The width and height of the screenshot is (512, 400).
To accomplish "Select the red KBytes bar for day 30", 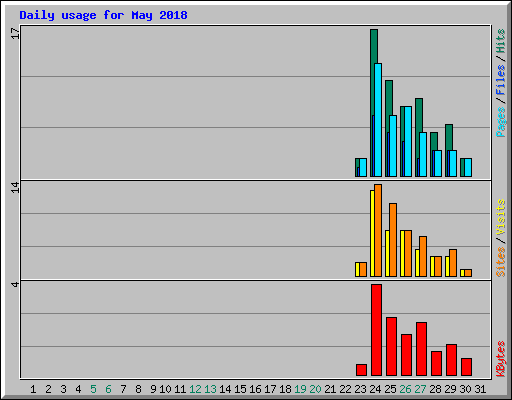I will click(x=466, y=367).
